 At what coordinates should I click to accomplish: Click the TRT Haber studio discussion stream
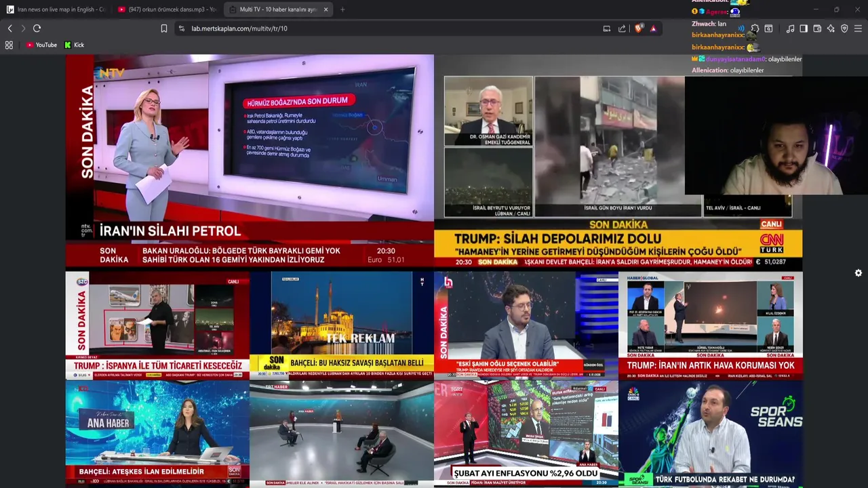[342, 433]
